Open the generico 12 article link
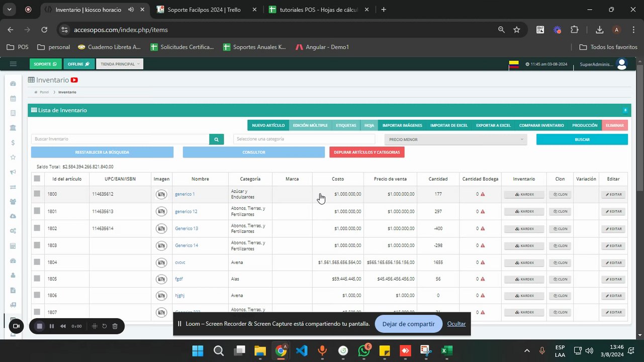Image resolution: width=644 pixels, height=362 pixels. tap(186, 212)
